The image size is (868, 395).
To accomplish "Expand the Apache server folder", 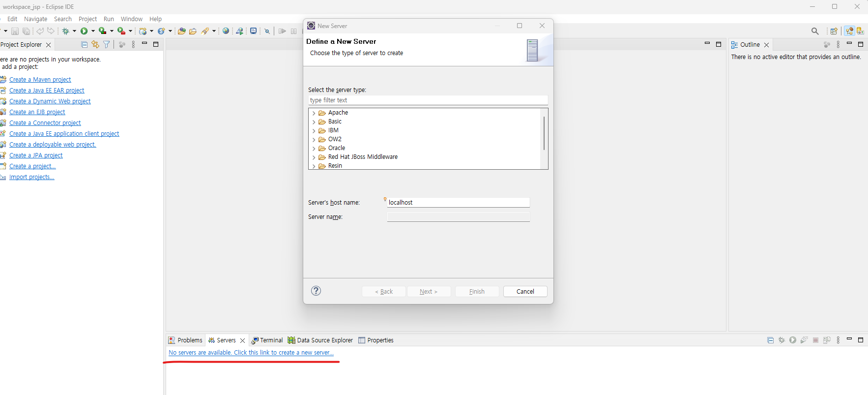I will click(x=314, y=113).
